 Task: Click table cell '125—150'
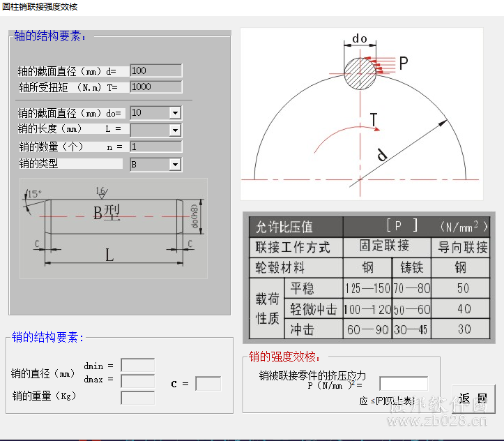pyautogui.click(x=367, y=288)
